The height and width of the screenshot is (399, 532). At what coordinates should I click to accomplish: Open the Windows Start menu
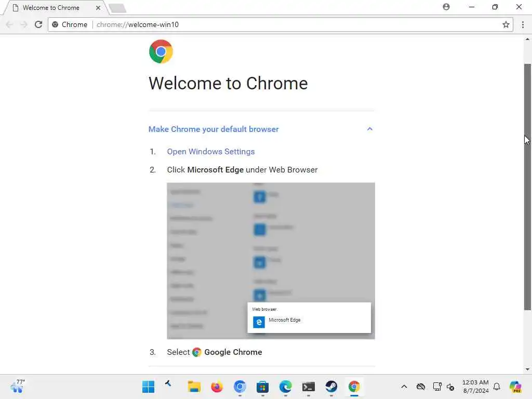click(x=148, y=387)
